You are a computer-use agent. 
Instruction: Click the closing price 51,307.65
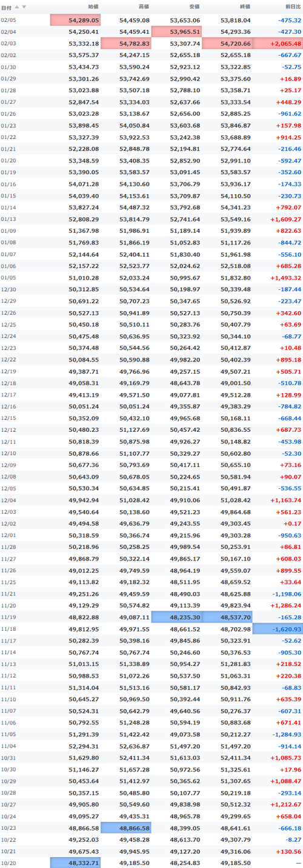point(235,781)
